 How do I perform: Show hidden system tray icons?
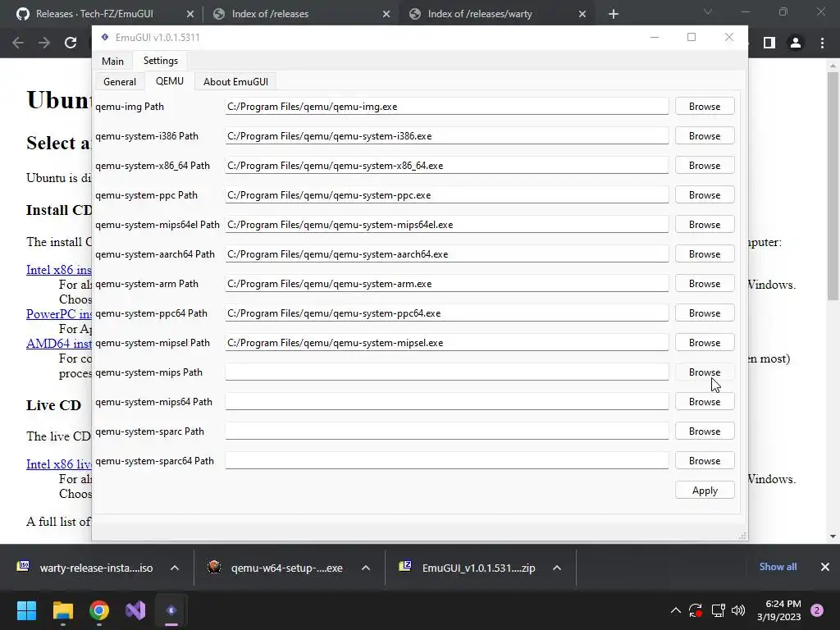tap(676, 610)
